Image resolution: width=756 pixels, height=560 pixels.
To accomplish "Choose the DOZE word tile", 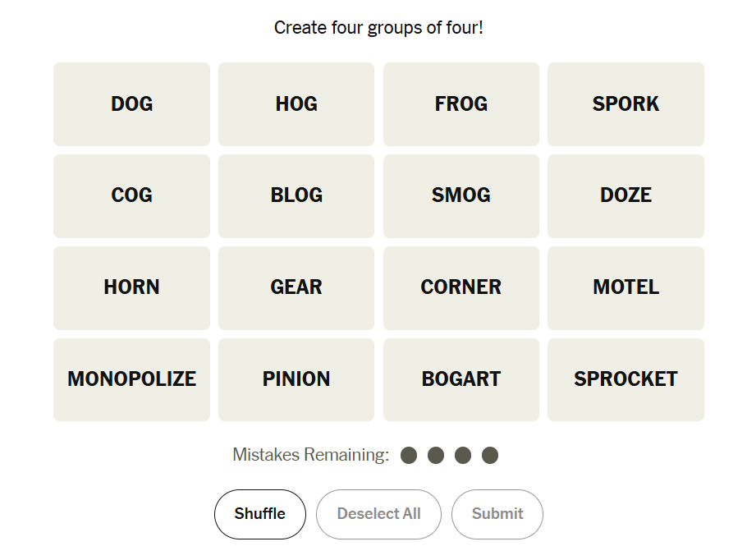I will pos(625,195).
